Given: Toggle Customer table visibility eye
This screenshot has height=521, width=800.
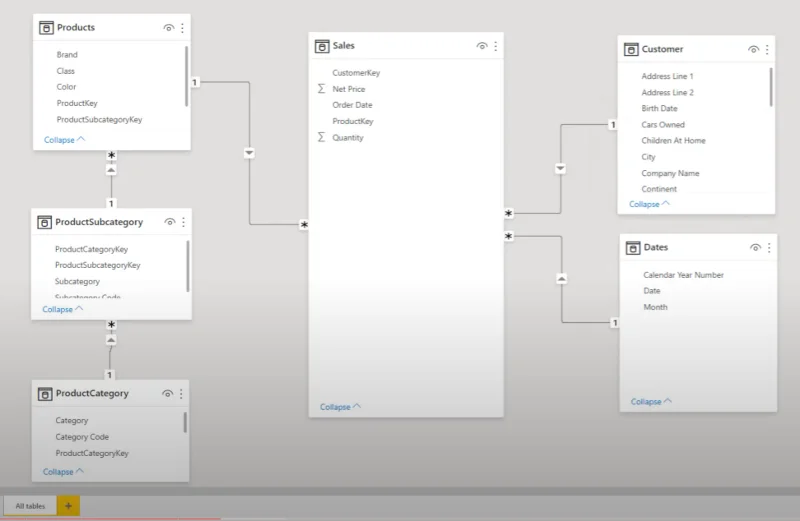Looking at the screenshot, I should pos(753,49).
